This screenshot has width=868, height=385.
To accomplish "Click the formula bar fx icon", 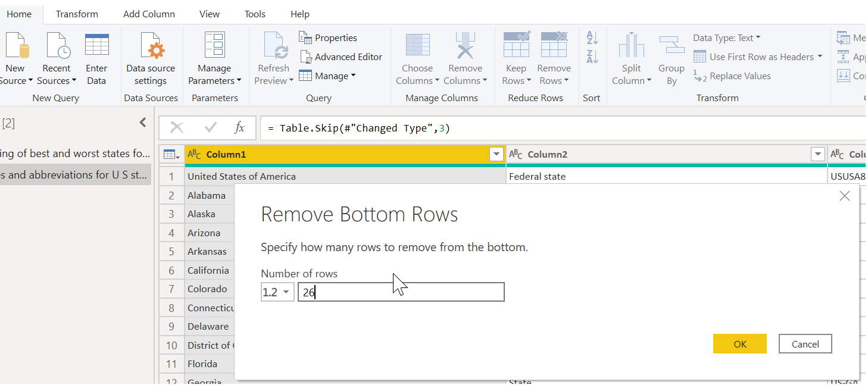I will coord(239,127).
